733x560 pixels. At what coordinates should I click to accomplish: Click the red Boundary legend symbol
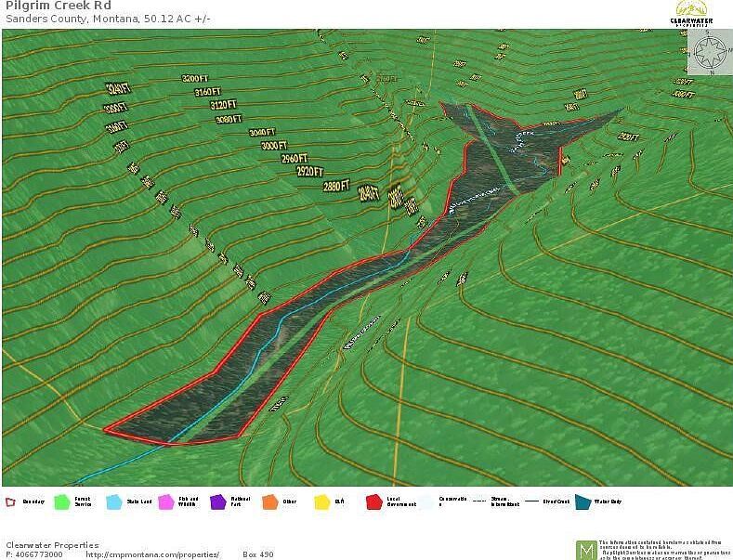coord(10,502)
